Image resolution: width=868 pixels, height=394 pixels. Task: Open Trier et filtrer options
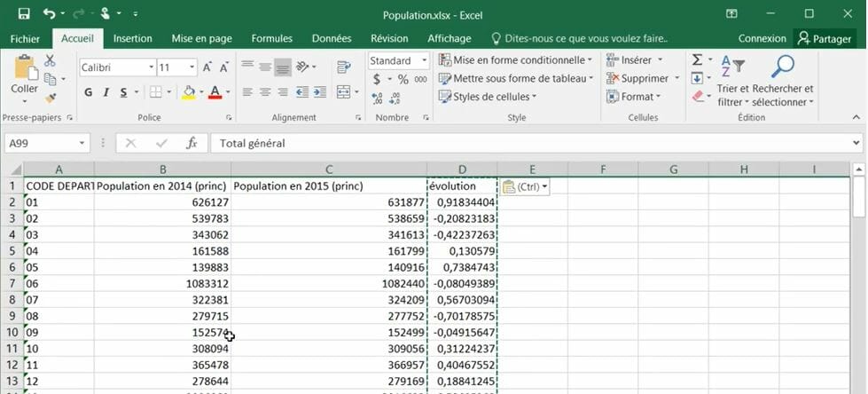732,81
